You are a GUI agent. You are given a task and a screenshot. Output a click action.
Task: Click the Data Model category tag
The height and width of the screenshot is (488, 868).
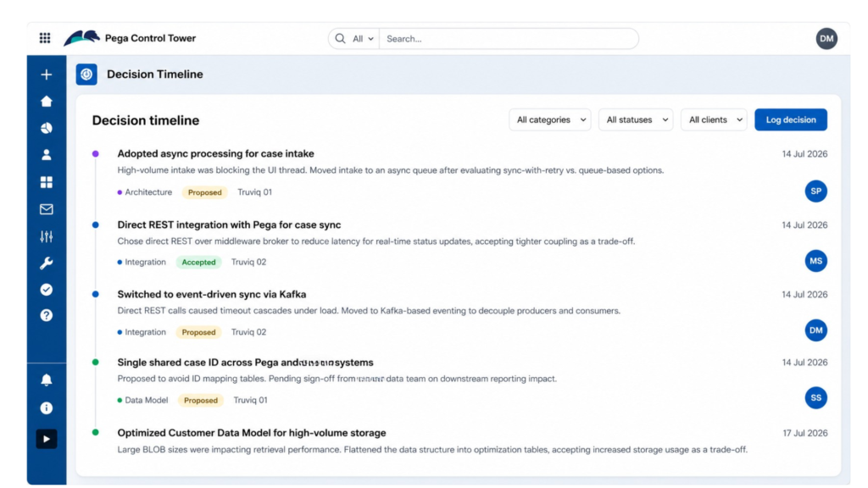tap(142, 401)
